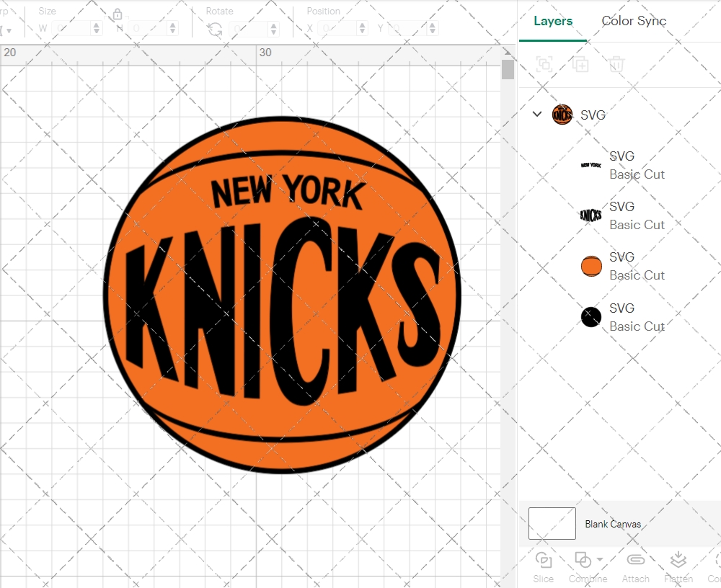Click the Height stepper arrows
The width and height of the screenshot is (721, 588).
[172, 29]
